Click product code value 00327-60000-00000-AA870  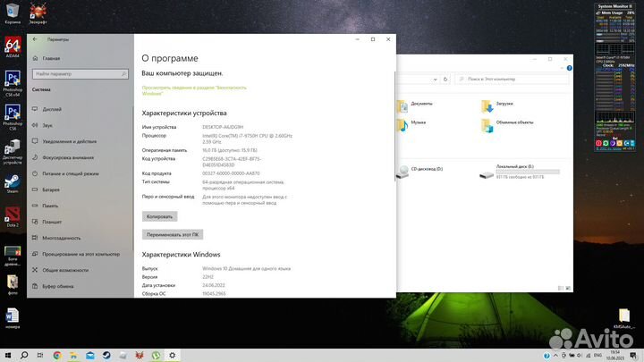(231, 173)
